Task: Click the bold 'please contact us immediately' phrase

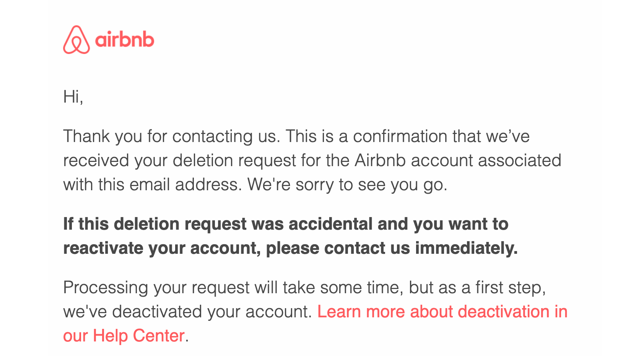Action: click(392, 248)
